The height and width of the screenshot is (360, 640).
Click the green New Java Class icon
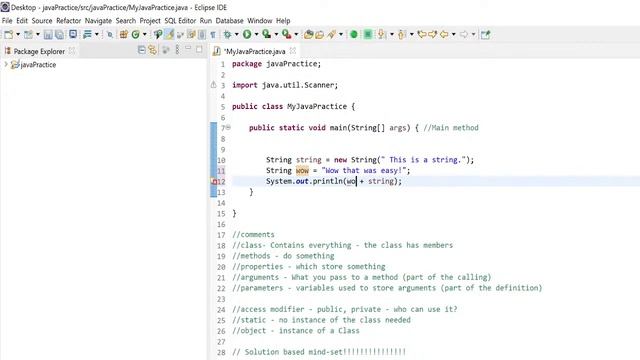click(x=136, y=35)
